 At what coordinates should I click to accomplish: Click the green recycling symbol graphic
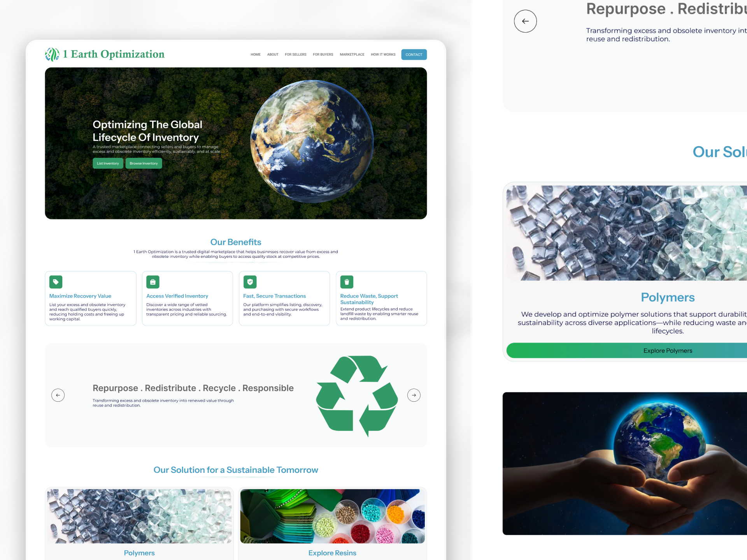[357, 395]
